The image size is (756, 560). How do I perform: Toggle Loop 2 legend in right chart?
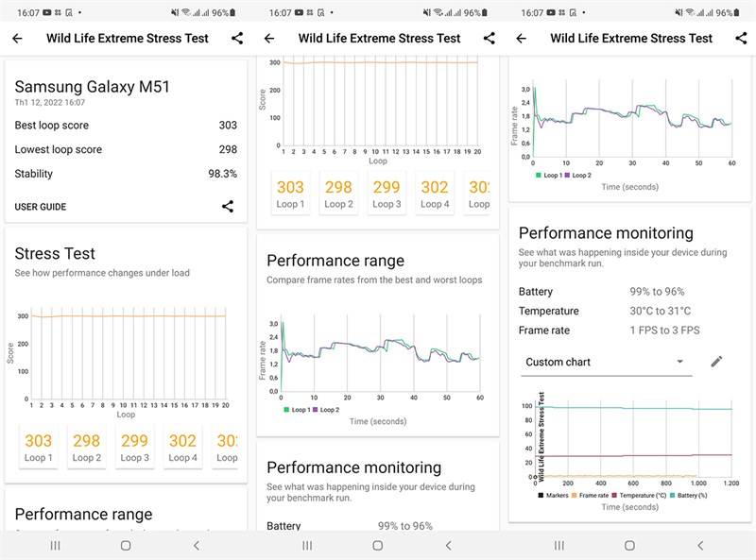(578, 175)
